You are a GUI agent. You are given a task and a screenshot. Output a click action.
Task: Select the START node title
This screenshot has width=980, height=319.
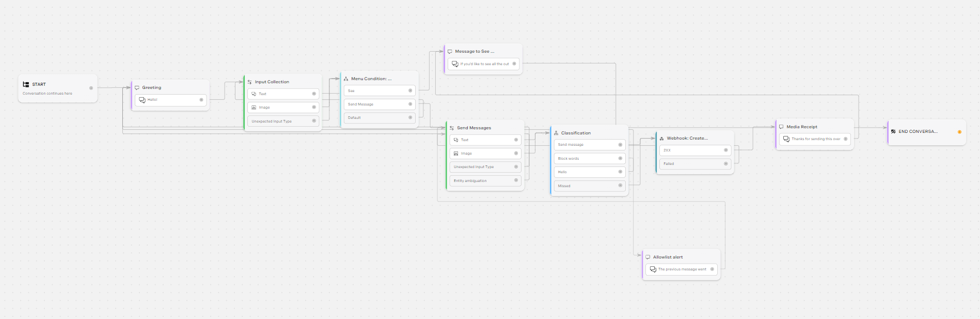click(x=39, y=84)
